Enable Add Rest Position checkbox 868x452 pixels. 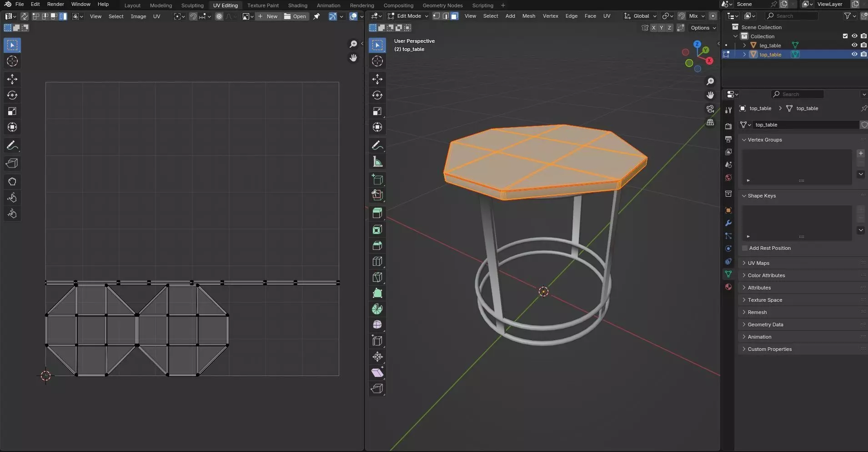coord(745,248)
